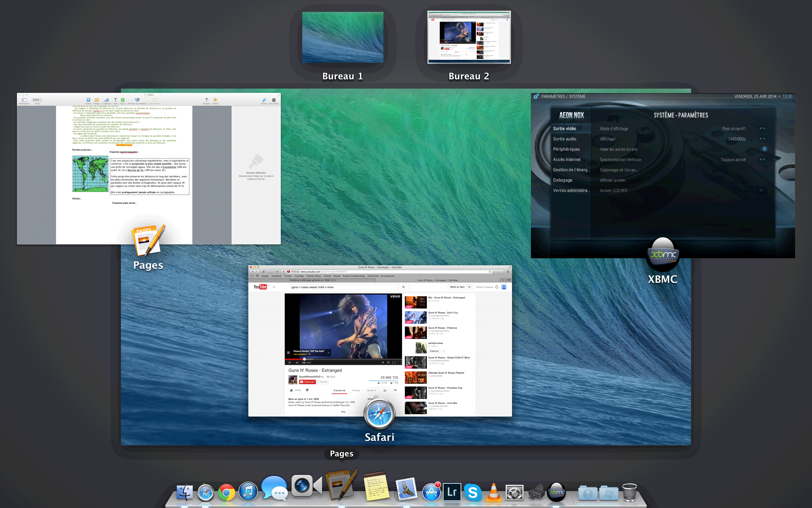
Task: Click the Insérer icon in Pages toolbar
Action: [x=88, y=100]
